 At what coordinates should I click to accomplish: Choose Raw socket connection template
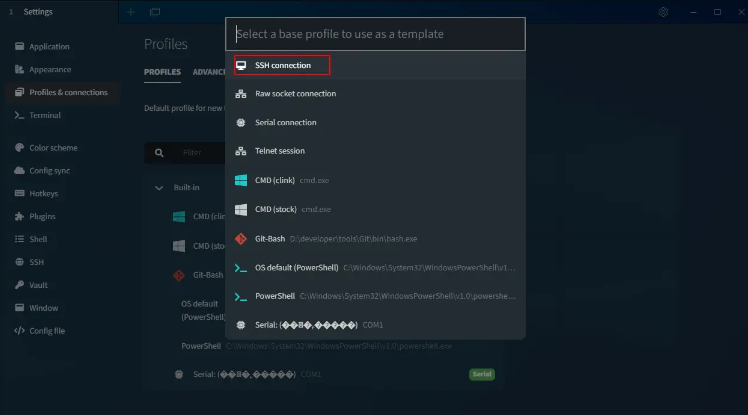pos(375,94)
